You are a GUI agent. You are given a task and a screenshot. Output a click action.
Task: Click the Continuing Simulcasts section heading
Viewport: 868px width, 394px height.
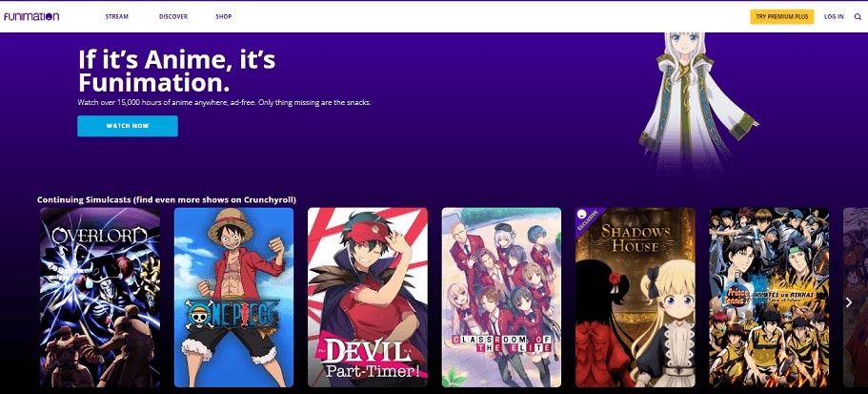[x=167, y=199]
